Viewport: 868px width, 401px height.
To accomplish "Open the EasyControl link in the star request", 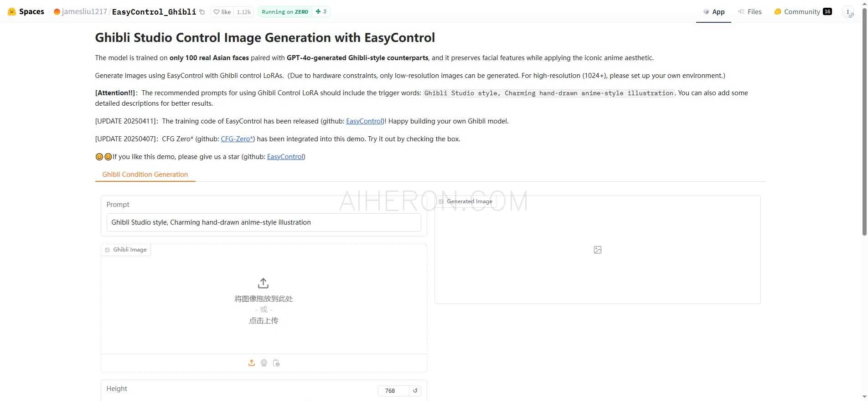I will point(285,157).
